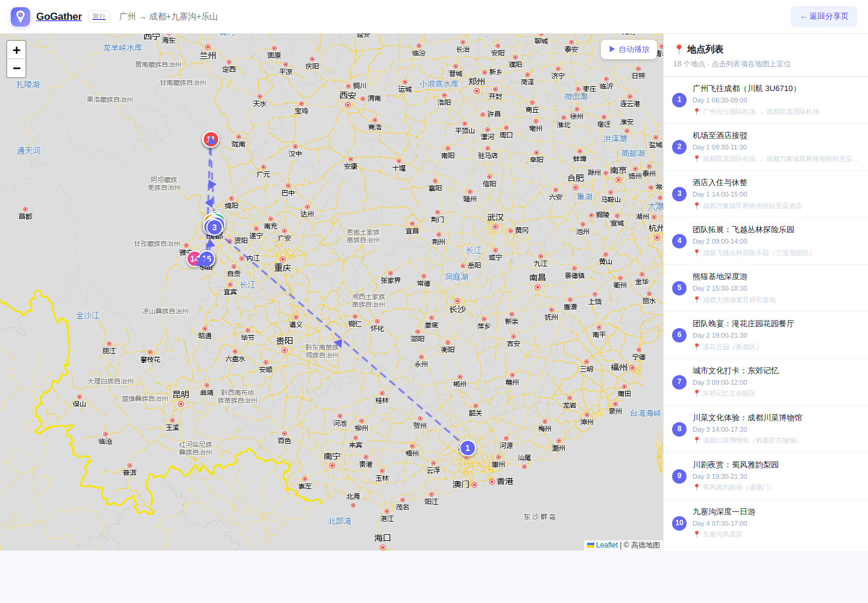
Task: Zoom out on the map
Action: (x=16, y=68)
